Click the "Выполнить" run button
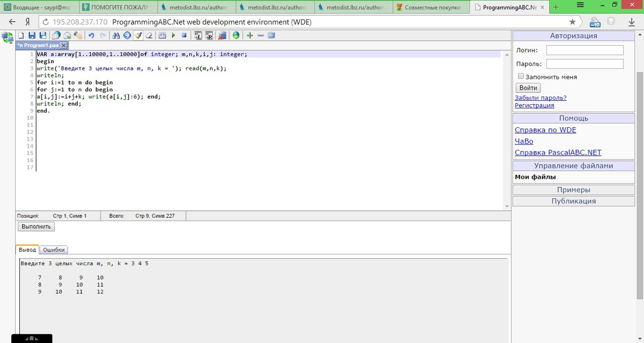This screenshot has width=644, height=343. pyautogui.click(x=36, y=227)
